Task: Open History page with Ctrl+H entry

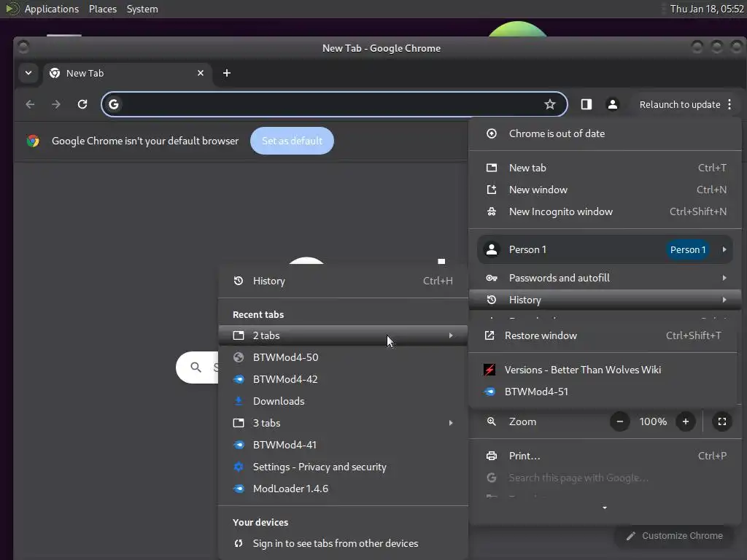Action: (x=343, y=281)
